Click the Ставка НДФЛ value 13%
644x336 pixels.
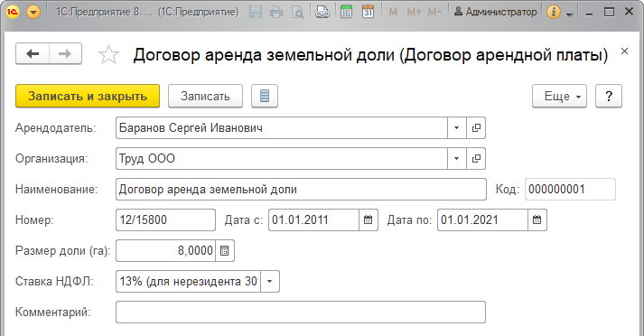coord(188,282)
